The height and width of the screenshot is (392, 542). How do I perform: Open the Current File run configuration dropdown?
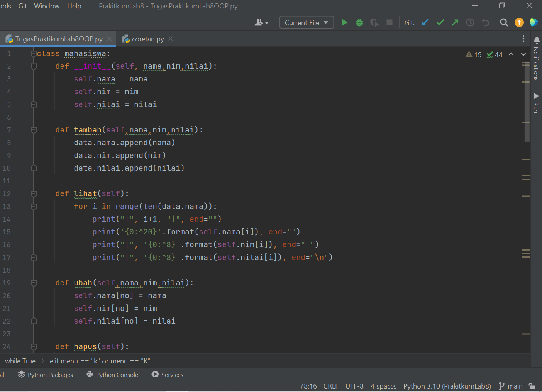coord(307,22)
